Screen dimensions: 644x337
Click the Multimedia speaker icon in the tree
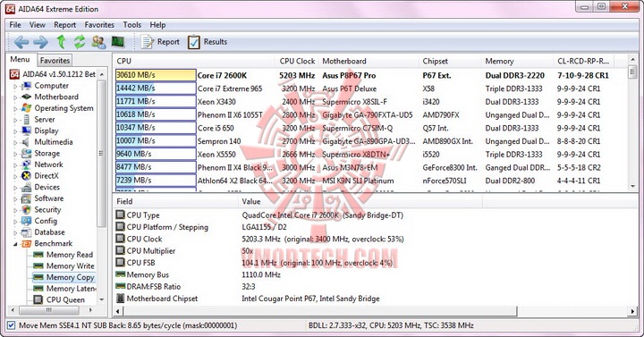[x=26, y=142]
